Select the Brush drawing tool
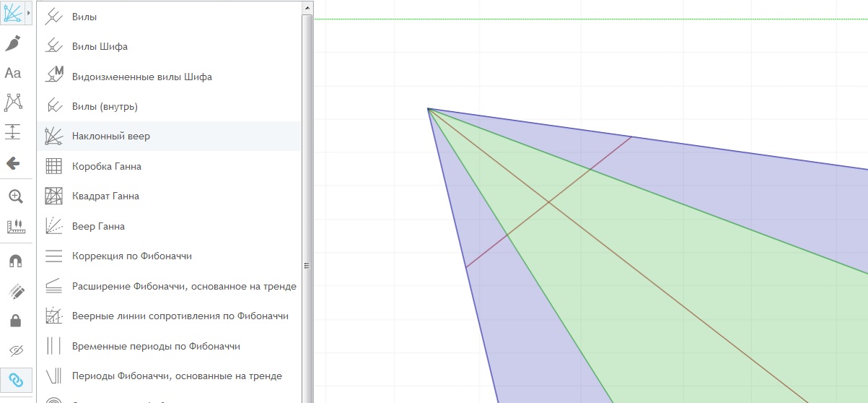 click(x=13, y=43)
